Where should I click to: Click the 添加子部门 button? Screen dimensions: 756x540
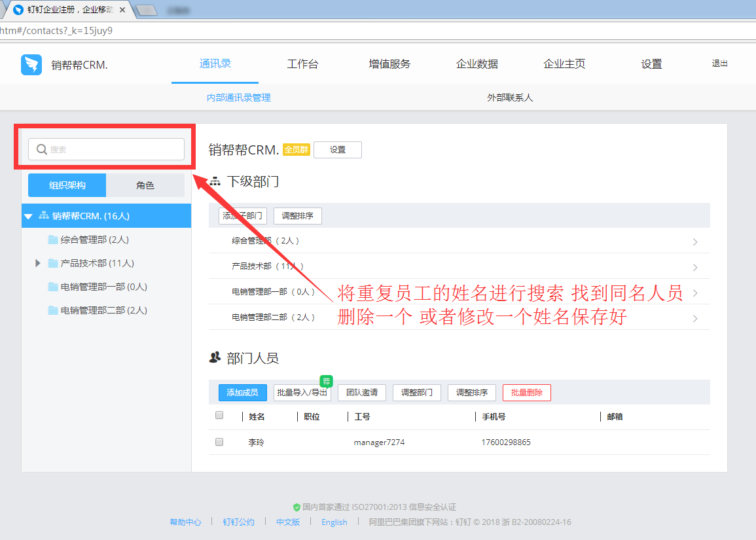coord(243,215)
